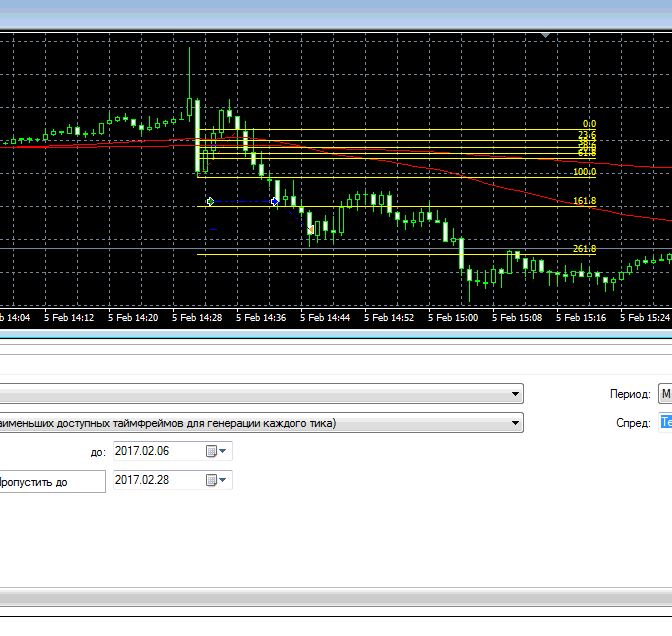
Task: Click the Спред: label
Action: [633, 423]
